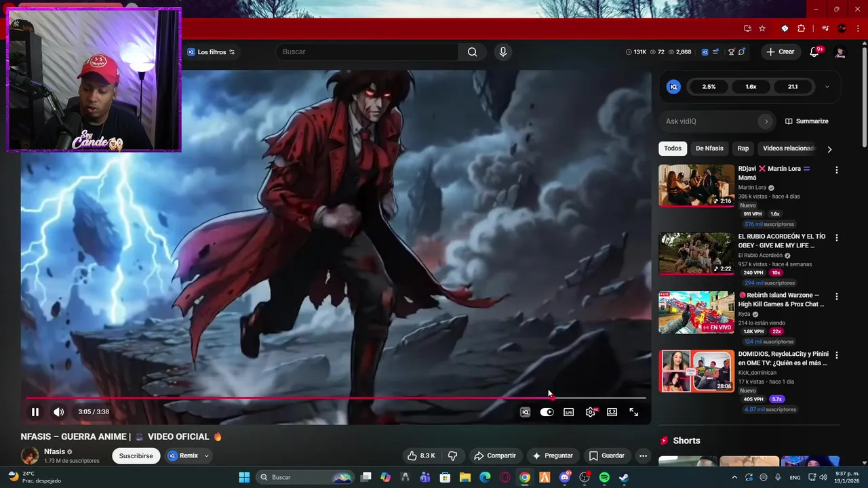Click the install app icon in address bar

coord(747,28)
